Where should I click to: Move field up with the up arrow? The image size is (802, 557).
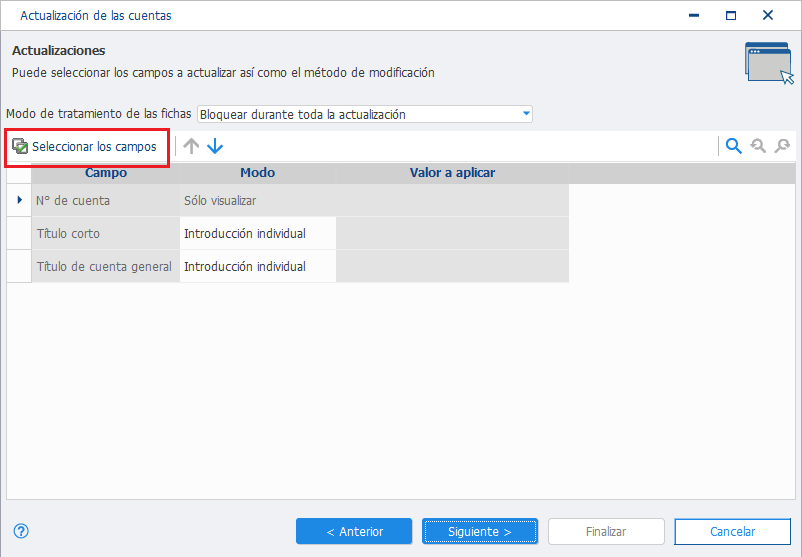tap(191, 146)
